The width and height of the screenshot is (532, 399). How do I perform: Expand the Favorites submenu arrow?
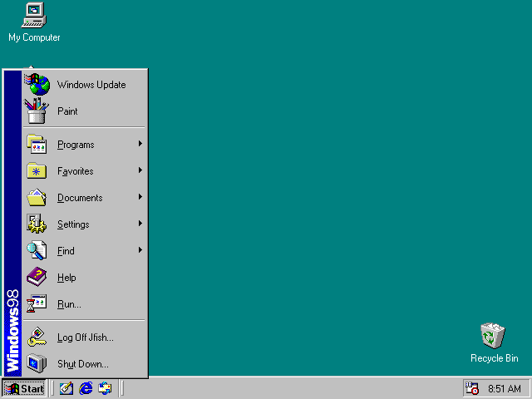pos(140,170)
